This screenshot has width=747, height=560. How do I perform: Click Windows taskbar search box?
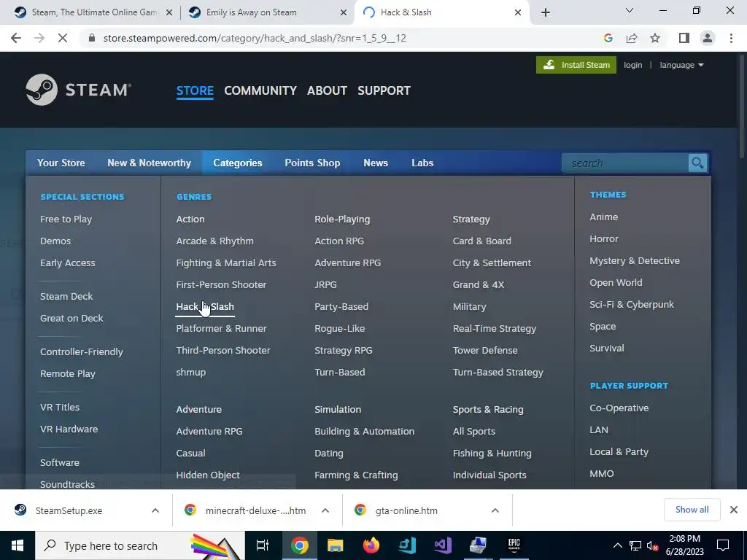click(x=140, y=545)
